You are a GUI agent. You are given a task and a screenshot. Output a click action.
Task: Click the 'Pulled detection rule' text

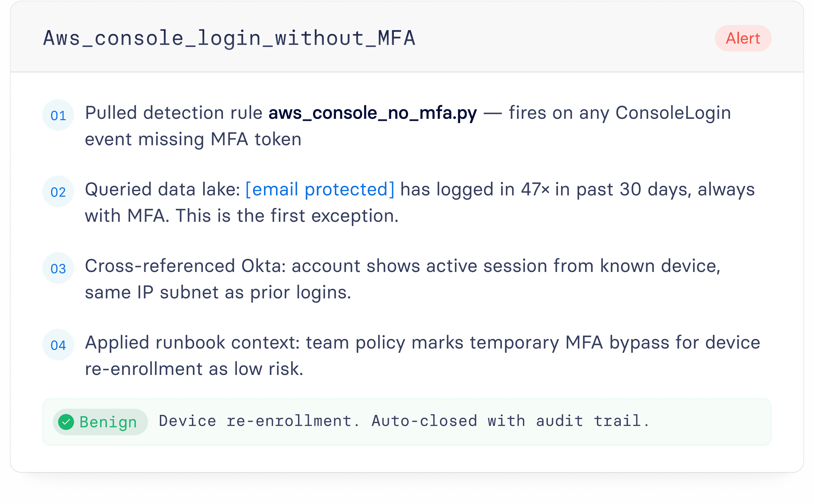pos(173,113)
